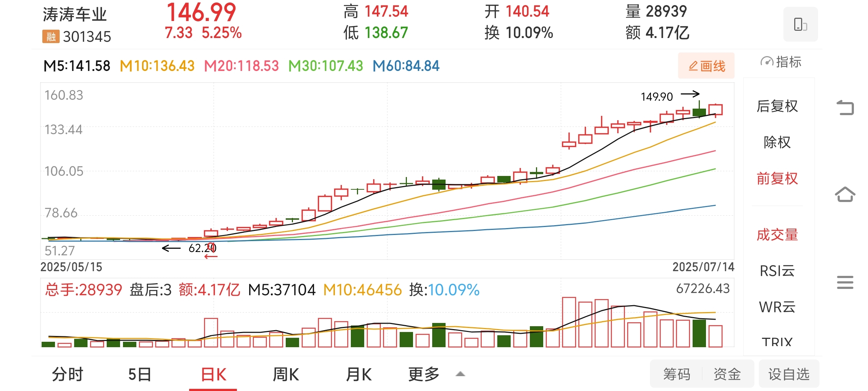
Task: Select WR云 indicator
Action: tap(777, 307)
